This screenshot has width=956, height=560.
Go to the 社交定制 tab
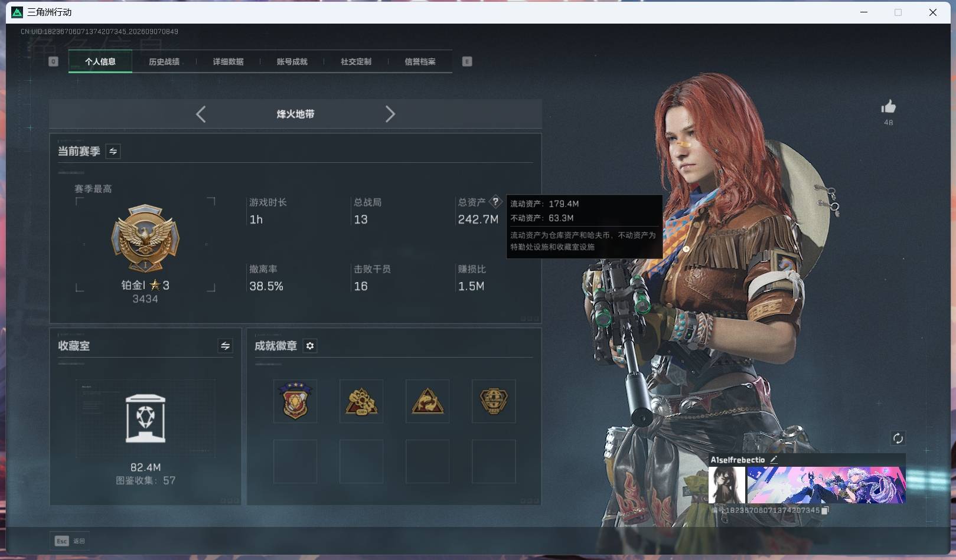pyautogui.click(x=356, y=61)
